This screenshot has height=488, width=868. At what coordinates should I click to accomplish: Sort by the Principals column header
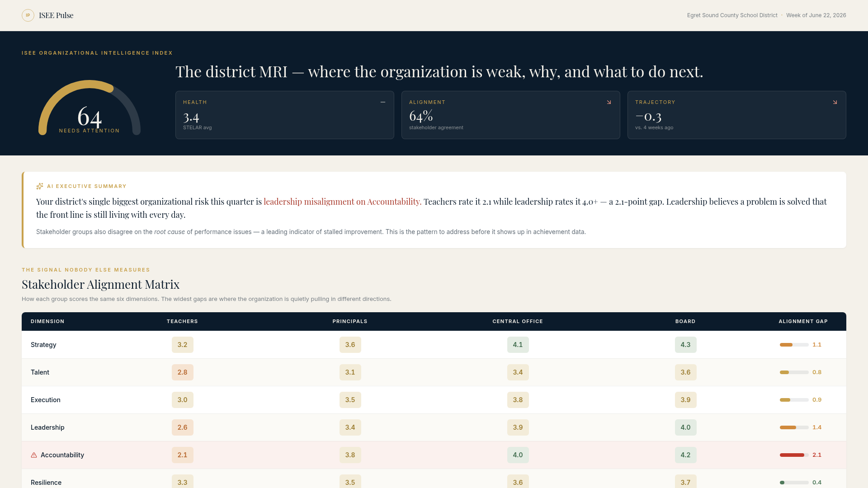click(350, 321)
